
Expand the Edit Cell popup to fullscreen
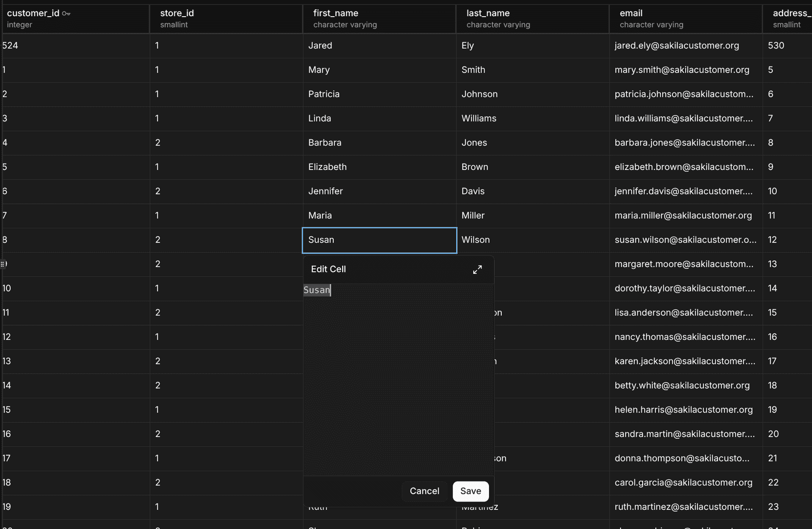[477, 269]
